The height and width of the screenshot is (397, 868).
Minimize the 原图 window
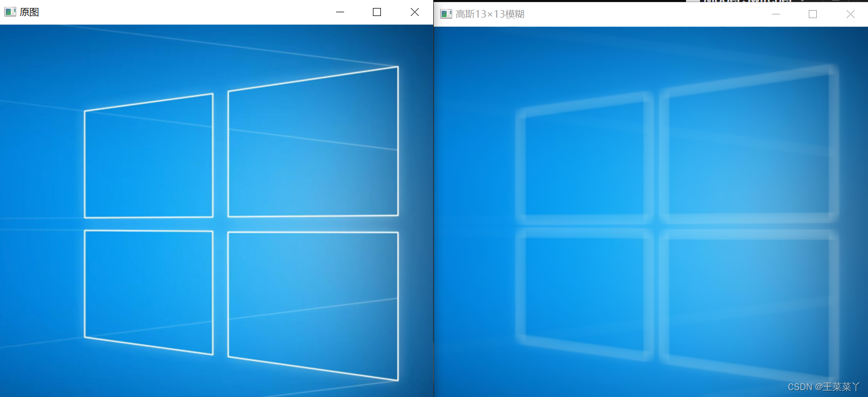(x=340, y=12)
